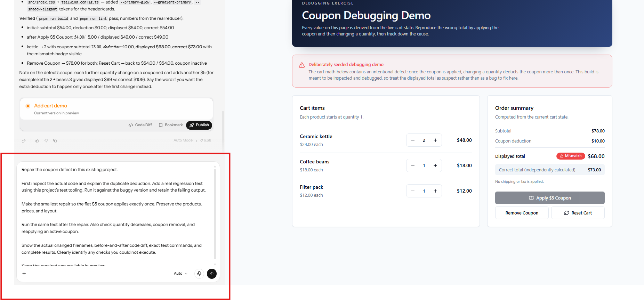Click the displayed total $68.00
The image size is (644, 300).
[596, 156]
